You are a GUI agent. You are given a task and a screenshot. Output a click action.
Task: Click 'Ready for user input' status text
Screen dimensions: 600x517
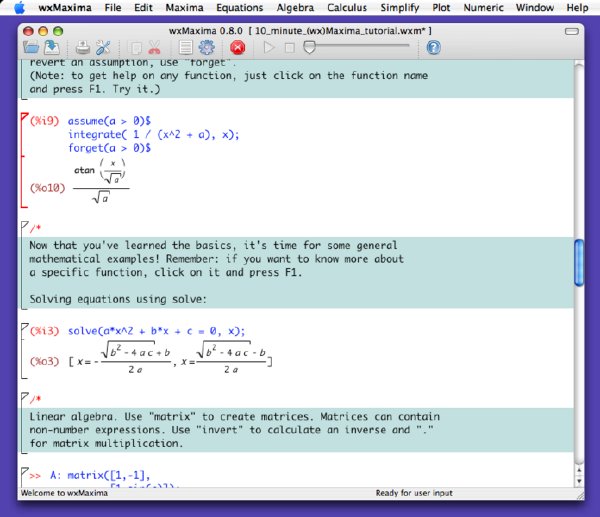414,493
